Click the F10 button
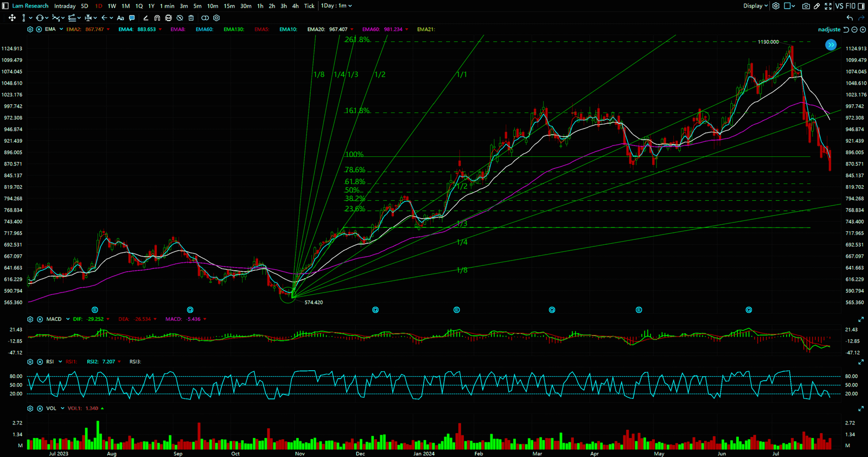 pyautogui.click(x=850, y=6)
